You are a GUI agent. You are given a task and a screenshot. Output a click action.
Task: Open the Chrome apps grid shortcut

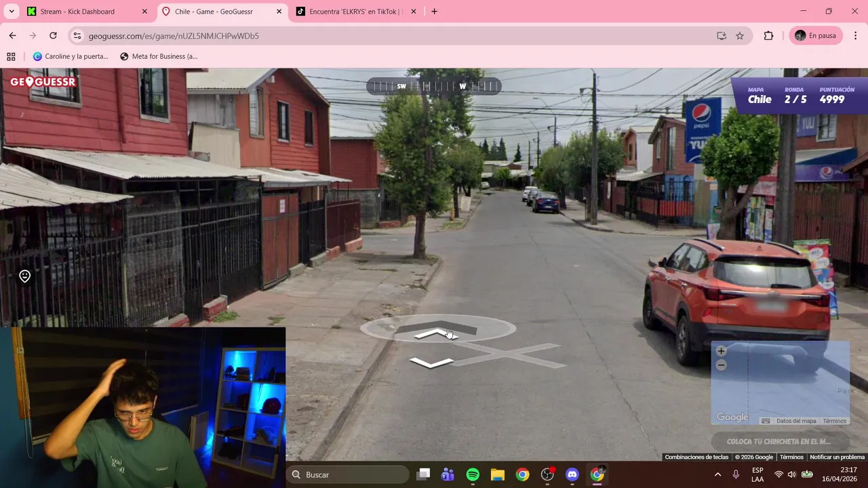11,56
